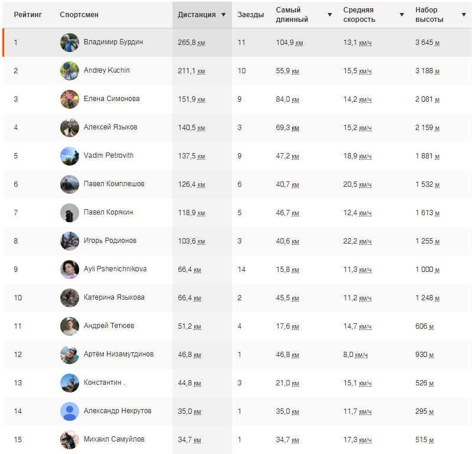Screen dimensions: 476x454
Task: Click the 151,9 км distance value
Action: pyautogui.click(x=191, y=99)
